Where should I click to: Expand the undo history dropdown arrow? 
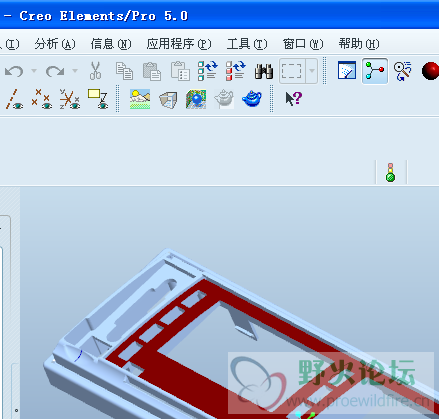click(34, 71)
